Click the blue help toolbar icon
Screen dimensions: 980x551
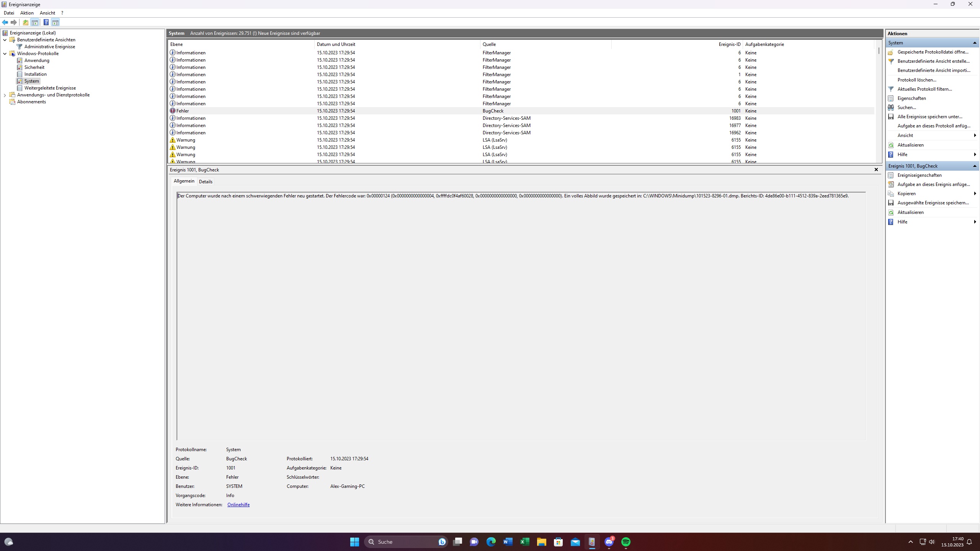pyautogui.click(x=46, y=23)
